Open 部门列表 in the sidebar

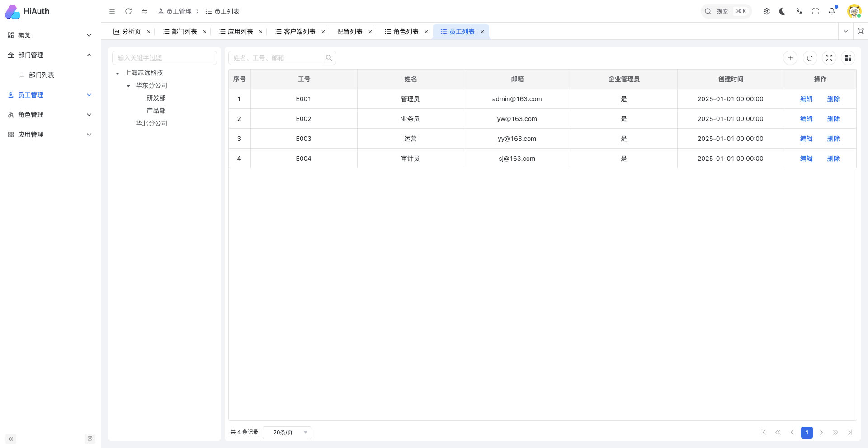pyautogui.click(x=42, y=75)
